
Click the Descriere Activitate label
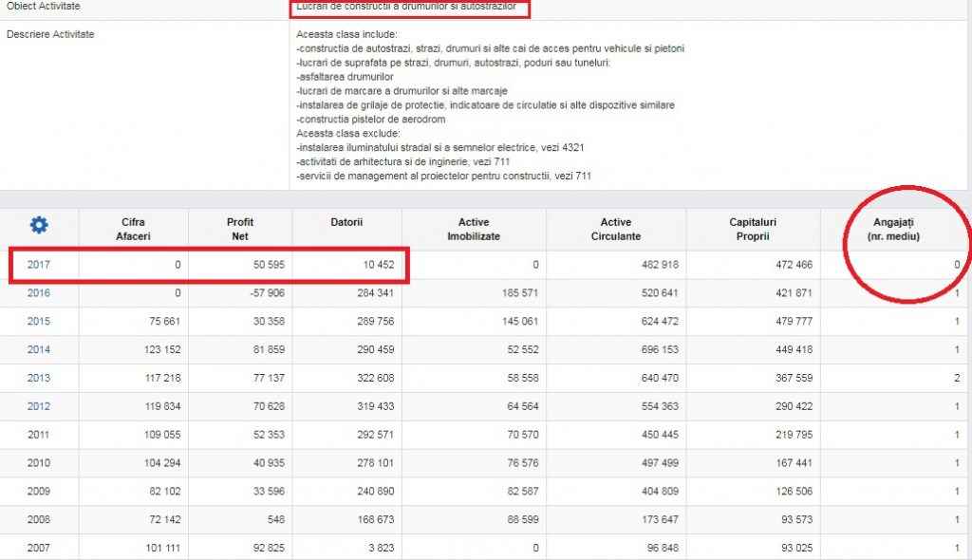[50, 35]
